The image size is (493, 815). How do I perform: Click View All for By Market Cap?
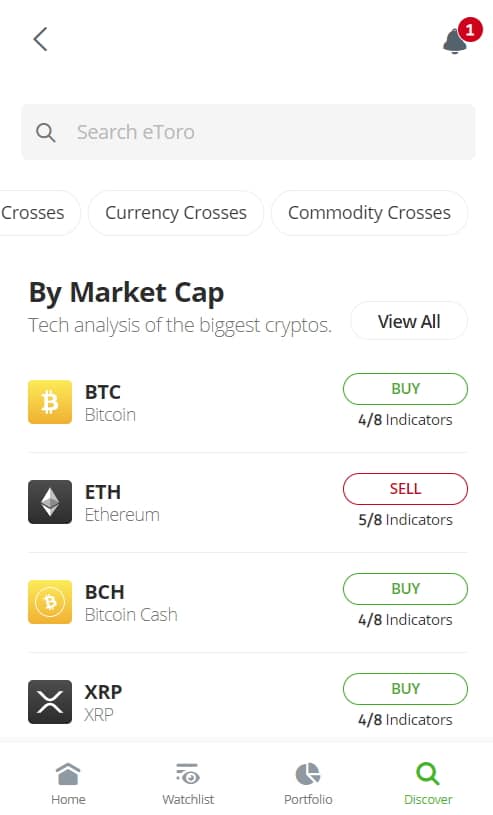coord(409,321)
